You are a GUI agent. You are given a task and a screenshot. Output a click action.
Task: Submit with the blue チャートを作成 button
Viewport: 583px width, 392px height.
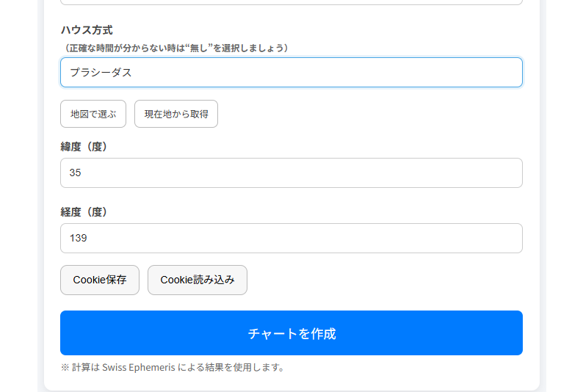[x=291, y=333]
